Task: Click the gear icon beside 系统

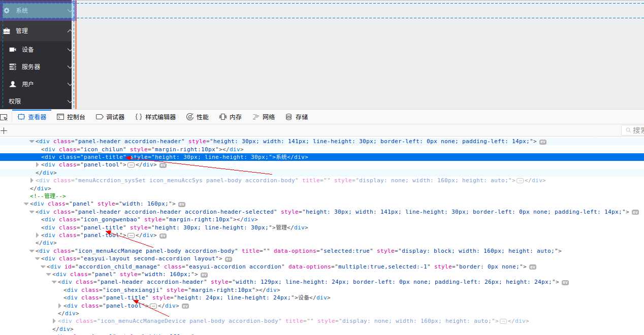Action: (7, 10)
